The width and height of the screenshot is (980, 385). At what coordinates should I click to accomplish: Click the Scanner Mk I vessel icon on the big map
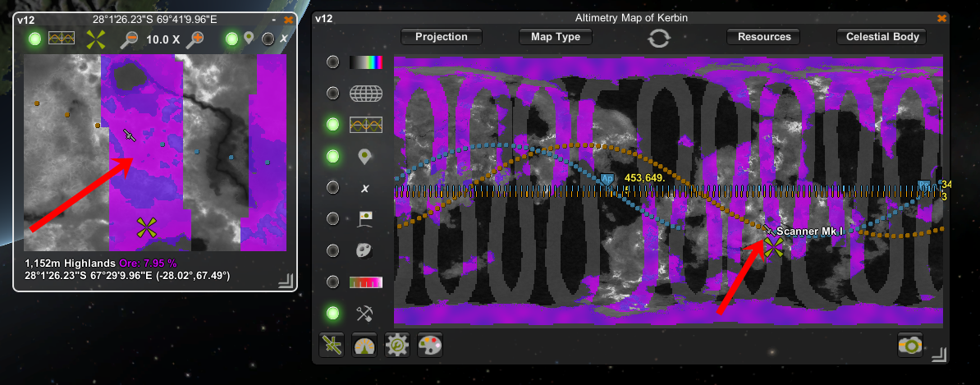click(769, 231)
